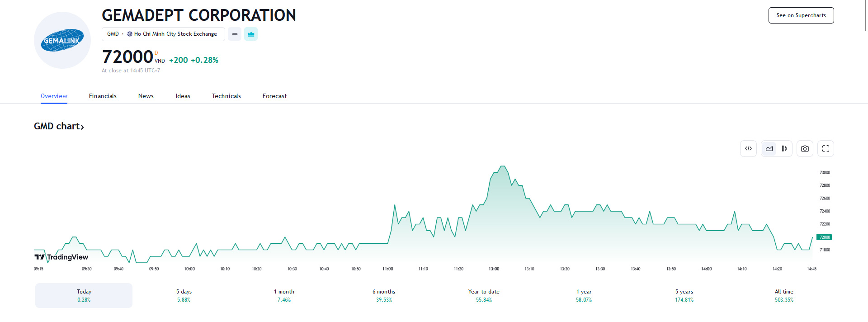Select the 5 years range
Screen dimensions: 868x322
click(x=684, y=295)
